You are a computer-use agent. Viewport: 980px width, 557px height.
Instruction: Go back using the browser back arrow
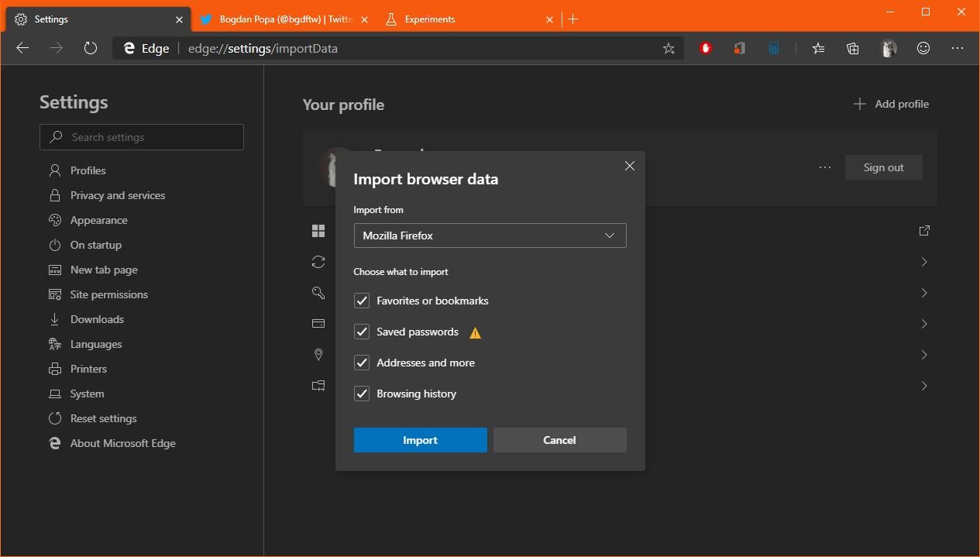click(22, 48)
